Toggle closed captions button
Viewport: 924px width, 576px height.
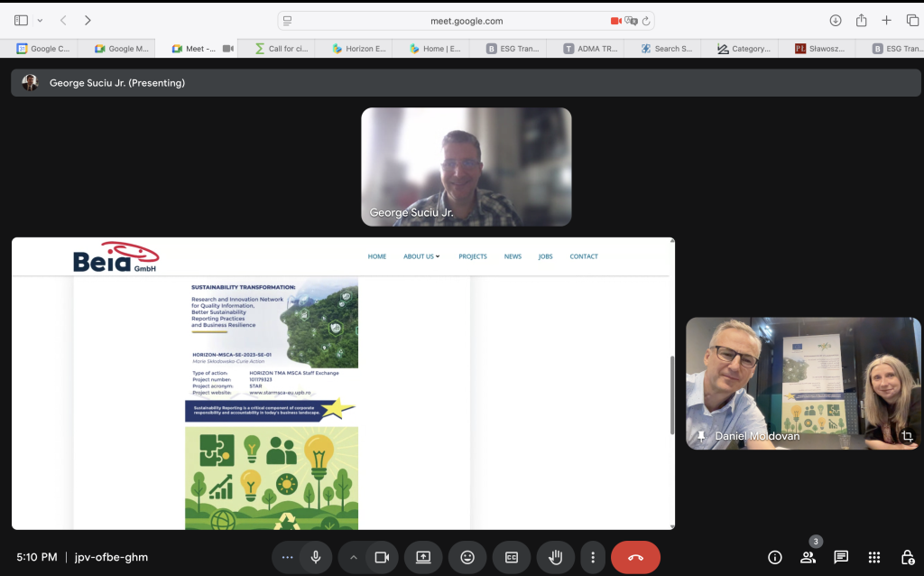512,557
